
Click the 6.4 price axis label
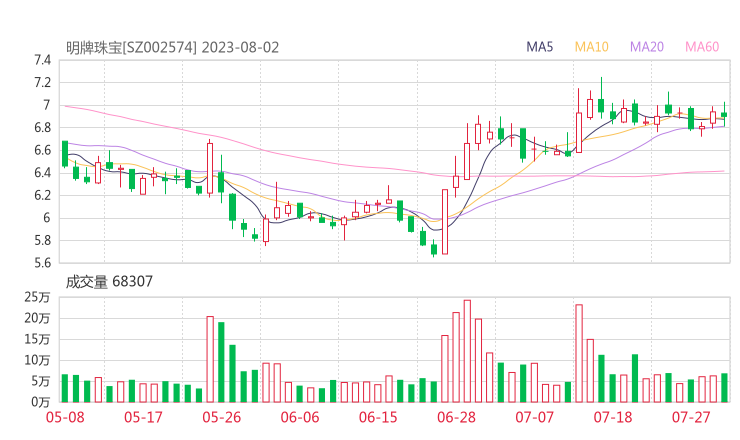click(42, 173)
